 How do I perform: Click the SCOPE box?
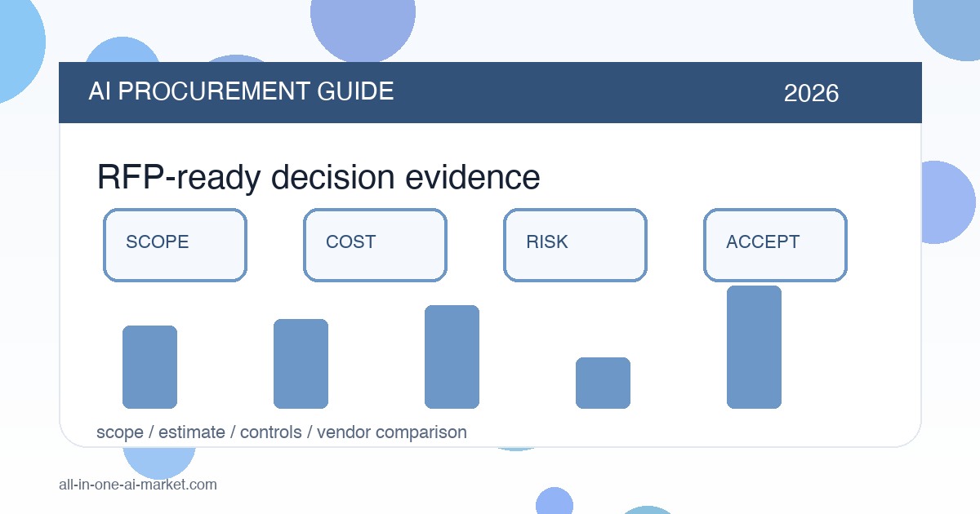click(175, 245)
